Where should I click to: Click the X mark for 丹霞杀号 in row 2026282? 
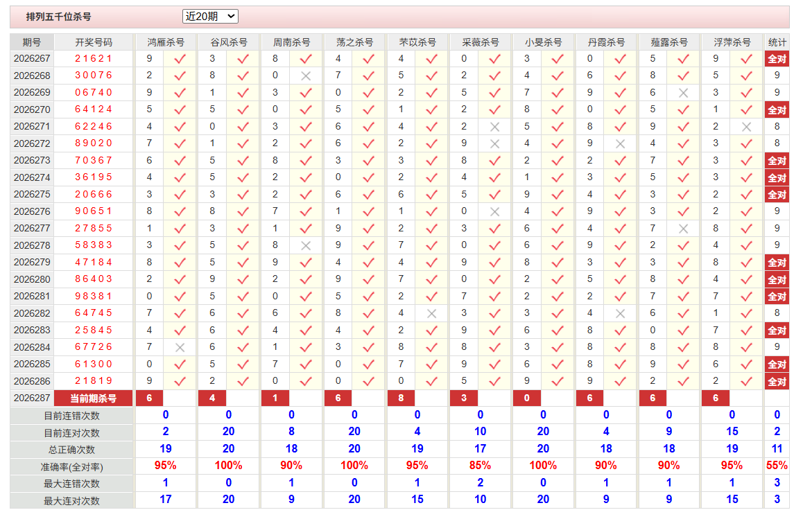point(621,314)
